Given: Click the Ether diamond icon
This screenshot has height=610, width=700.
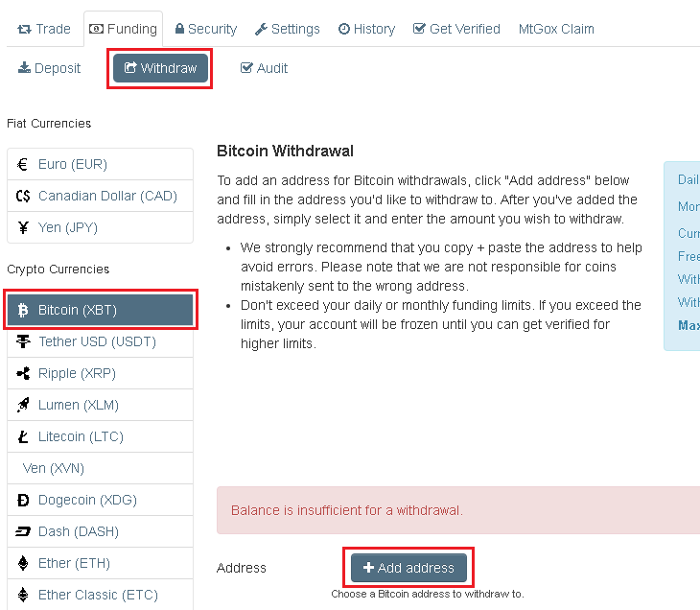Looking at the screenshot, I should tap(23, 563).
